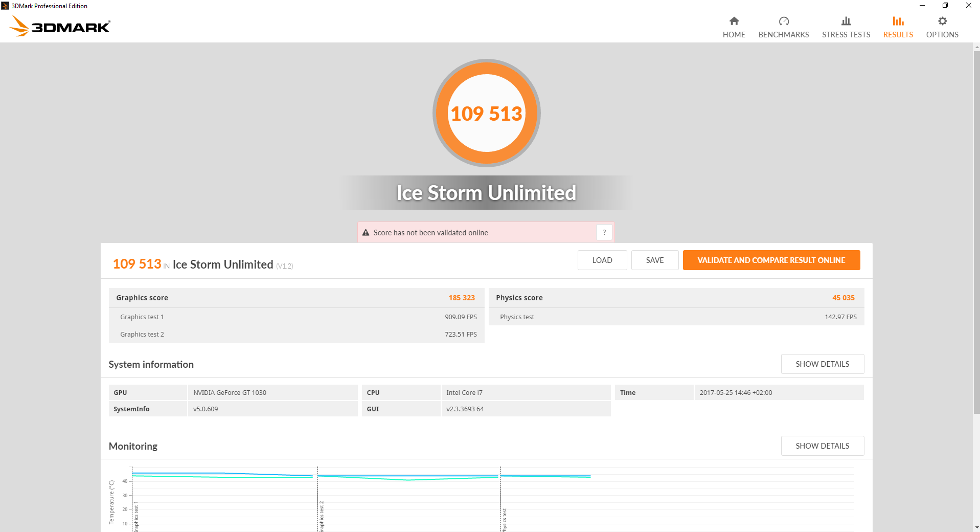980x532 pixels.
Task: Click the System information heading
Action: (151, 364)
